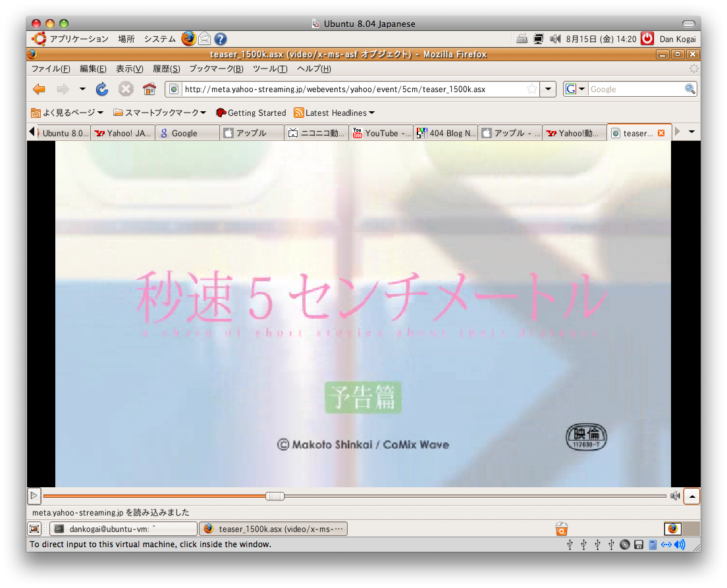Screen dimensions: 727x588
Task: Switch to the YouTube tab
Action: click(381, 133)
